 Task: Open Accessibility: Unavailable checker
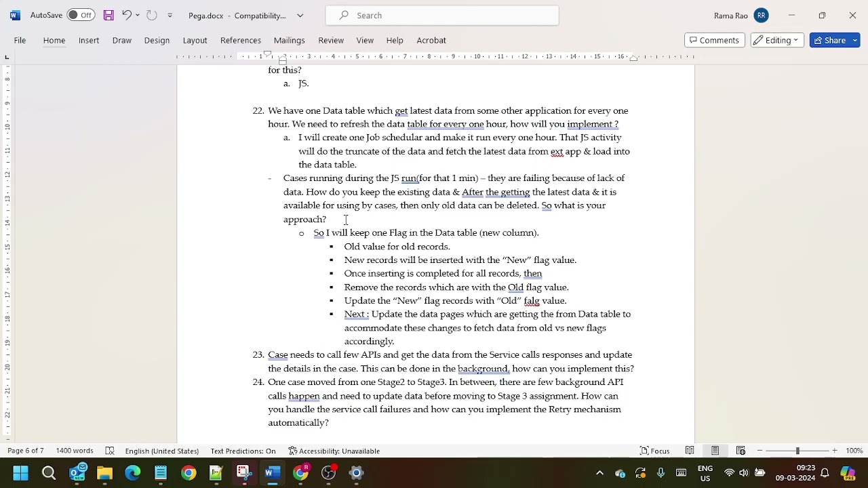click(x=334, y=451)
